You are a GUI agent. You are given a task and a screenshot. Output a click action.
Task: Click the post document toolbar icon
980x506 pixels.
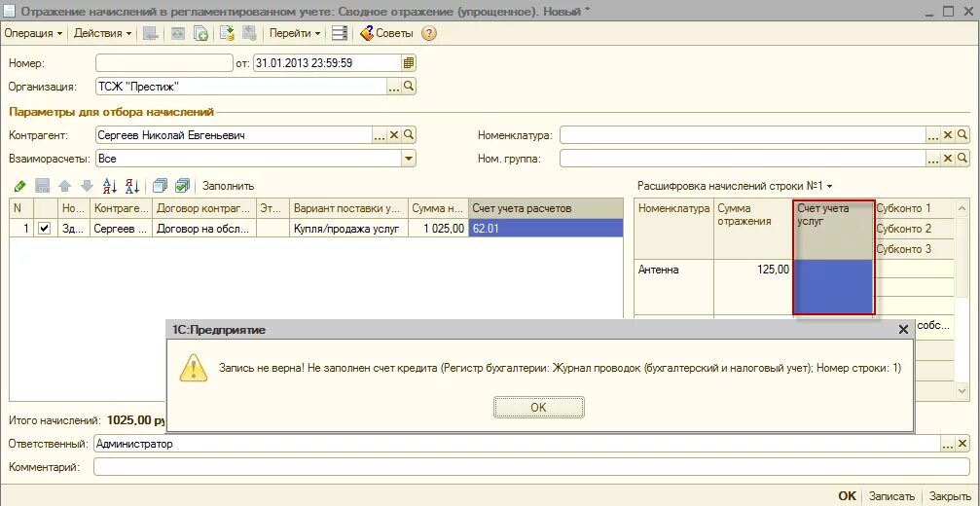[228, 34]
